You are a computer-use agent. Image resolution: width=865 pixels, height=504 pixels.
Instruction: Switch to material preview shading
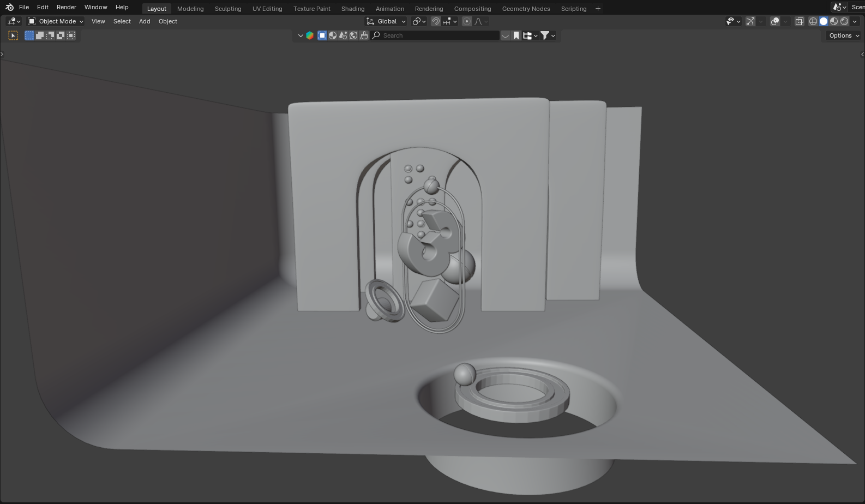tap(834, 21)
